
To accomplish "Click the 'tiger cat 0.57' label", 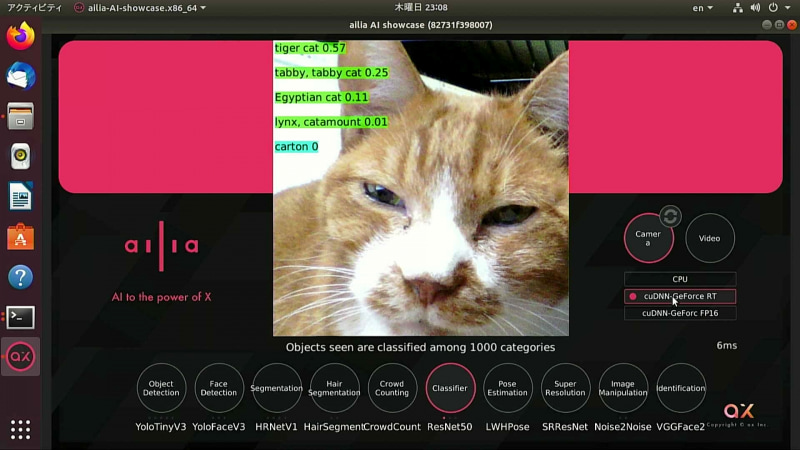I will (310, 48).
